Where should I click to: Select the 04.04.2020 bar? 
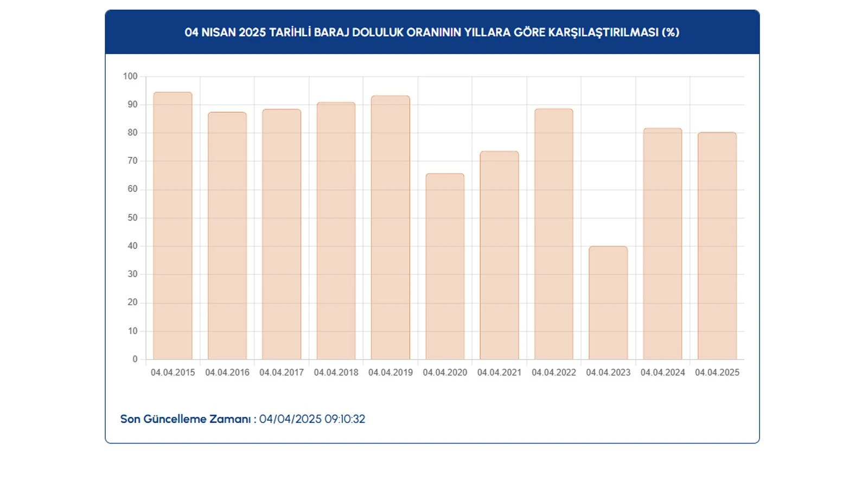click(x=445, y=266)
